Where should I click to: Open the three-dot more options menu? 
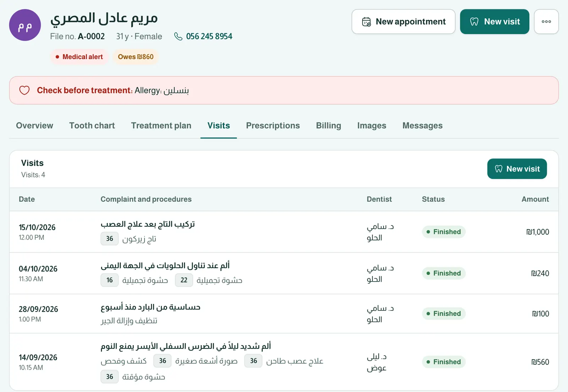pyautogui.click(x=546, y=22)
